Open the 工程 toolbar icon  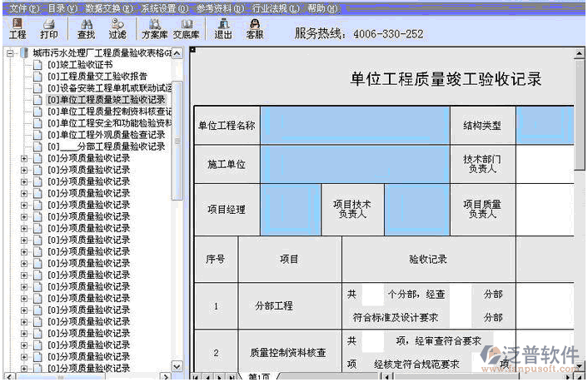point(17,29)
